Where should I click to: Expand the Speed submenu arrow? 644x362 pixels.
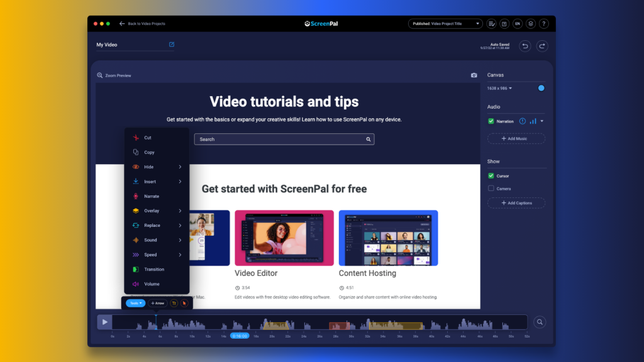pyautogui.click(x=180, y=255)
